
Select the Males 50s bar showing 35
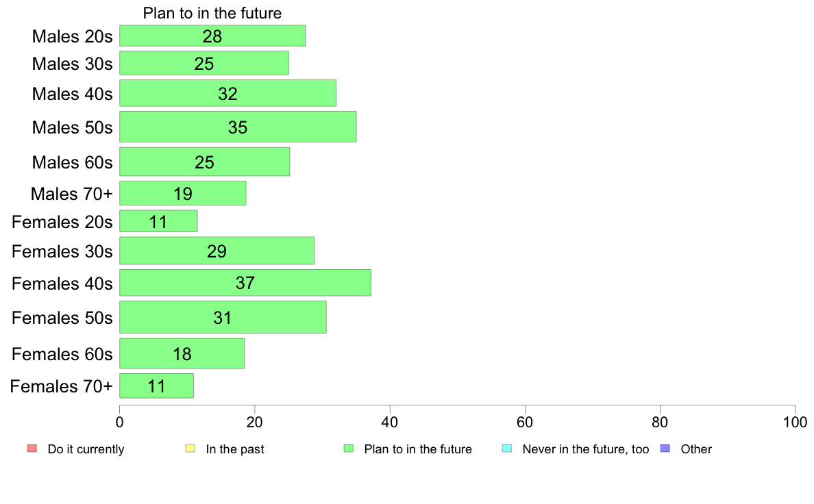[238, 127]
